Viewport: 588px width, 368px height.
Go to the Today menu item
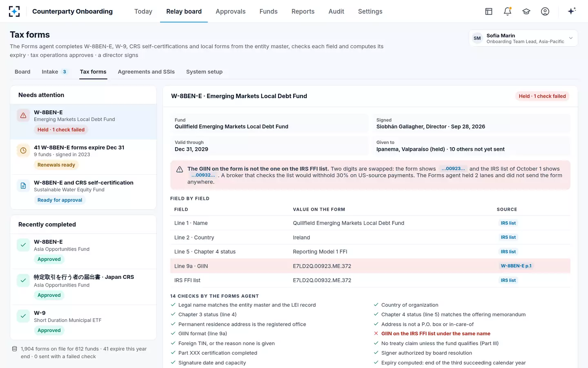pos(143,11)
